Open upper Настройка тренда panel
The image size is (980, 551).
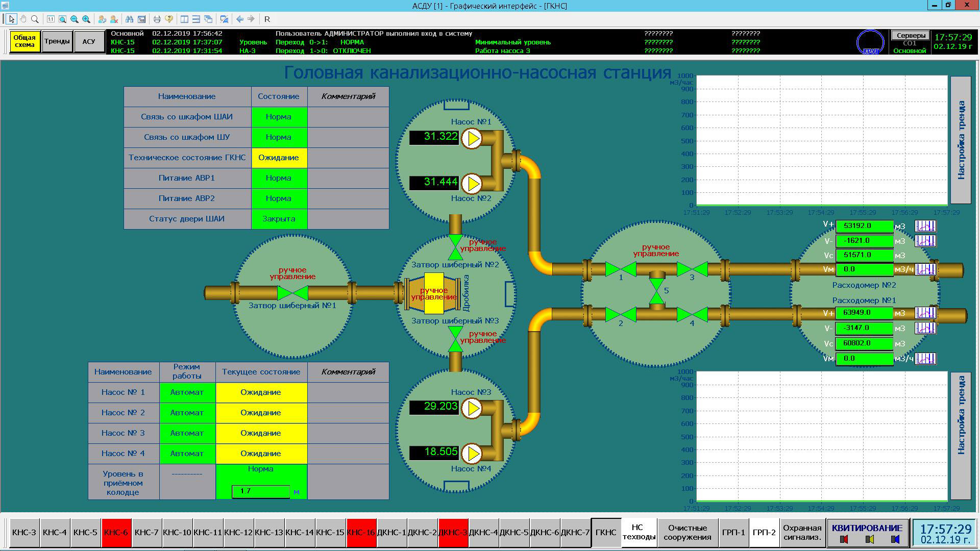tap(961, 140)
